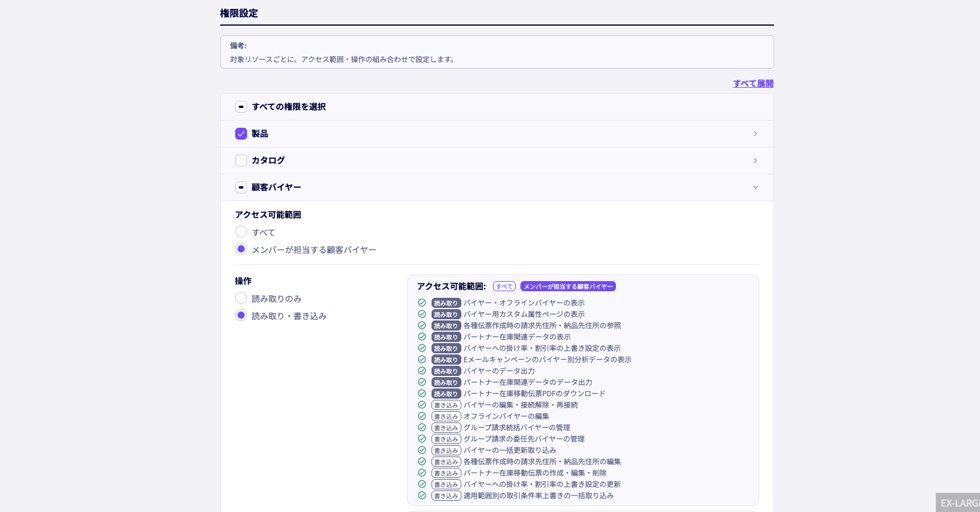Click check icon beside 適用範囲別の取引条件率上書きの一括取り込み
Viewport: 980px width, 512px height.
click(x=422, y=495)
